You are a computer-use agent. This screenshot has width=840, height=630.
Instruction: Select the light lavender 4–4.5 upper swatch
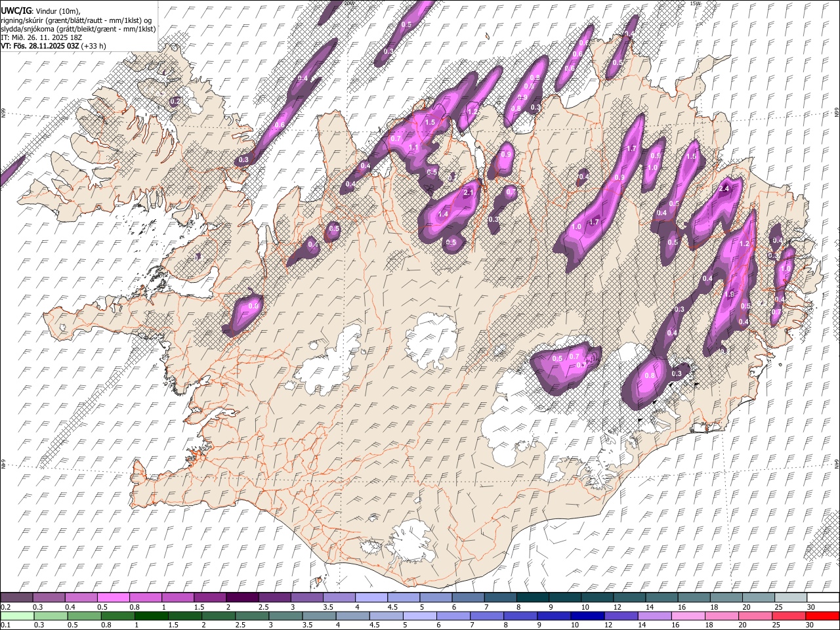371,597
